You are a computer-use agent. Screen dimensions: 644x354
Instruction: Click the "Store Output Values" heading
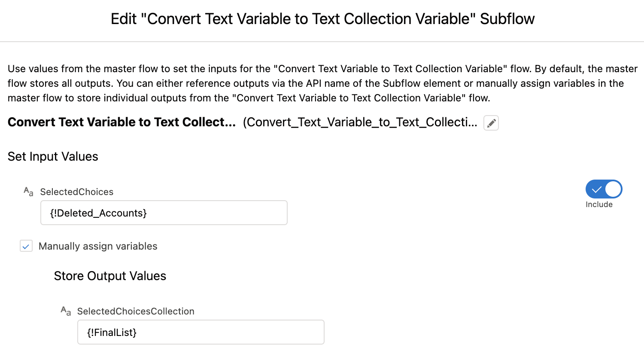[x=110, y=276]
